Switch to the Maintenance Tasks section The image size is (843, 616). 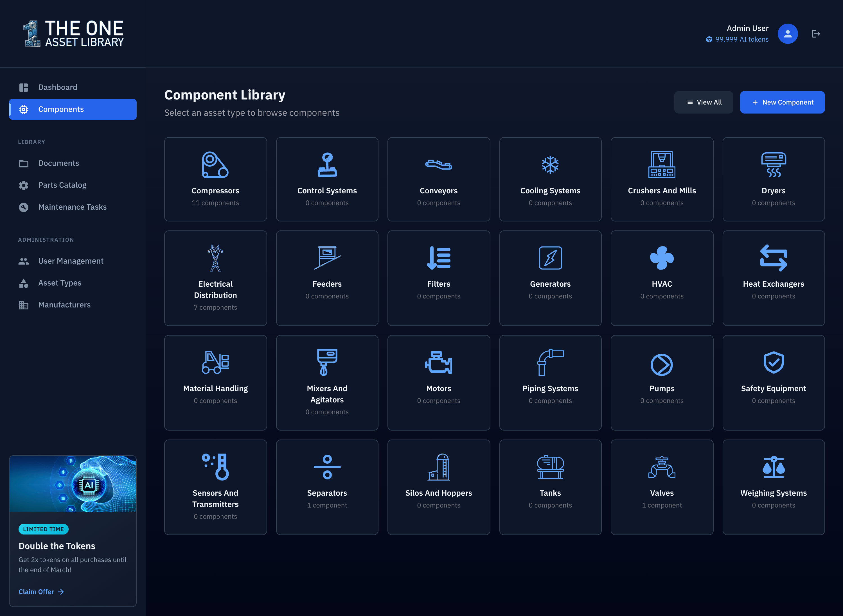point(72,207)
